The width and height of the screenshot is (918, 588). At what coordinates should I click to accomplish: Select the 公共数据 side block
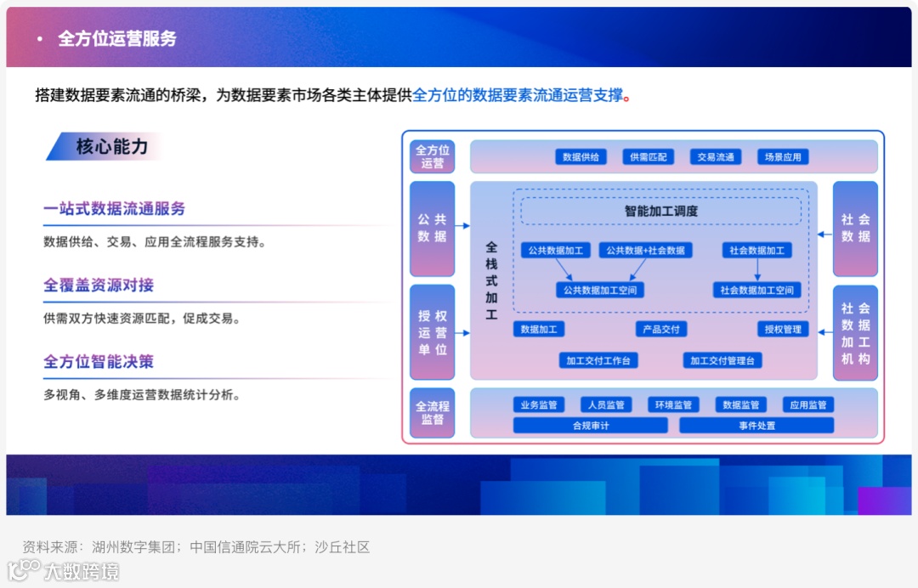(432, 229)
